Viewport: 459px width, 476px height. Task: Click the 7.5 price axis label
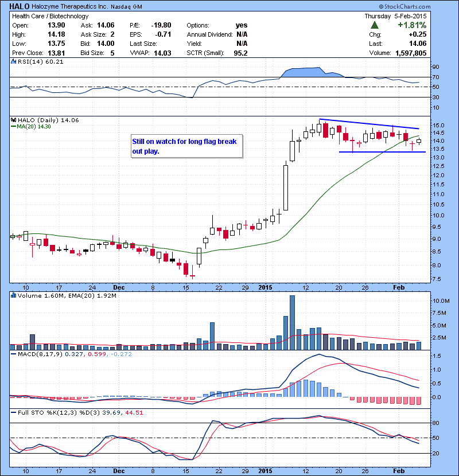(437, 279)
